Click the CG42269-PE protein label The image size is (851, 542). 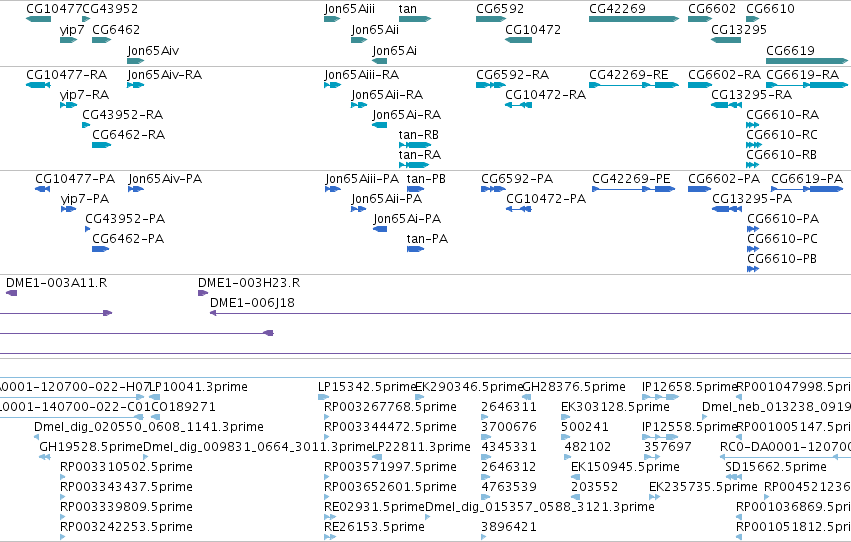(631, 178)
